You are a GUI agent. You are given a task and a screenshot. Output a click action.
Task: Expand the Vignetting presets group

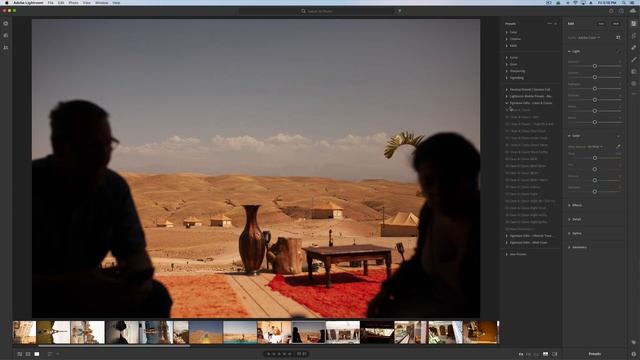click(515, 78)
